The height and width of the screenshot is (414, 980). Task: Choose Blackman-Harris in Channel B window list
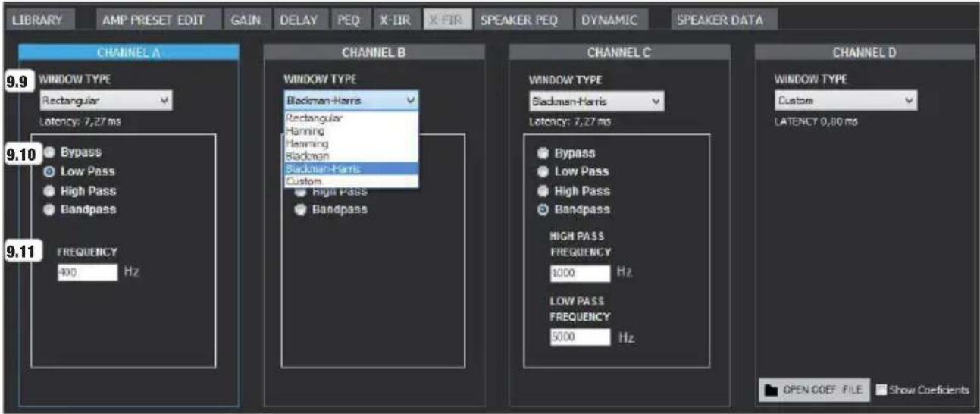(x=351, y=168)
